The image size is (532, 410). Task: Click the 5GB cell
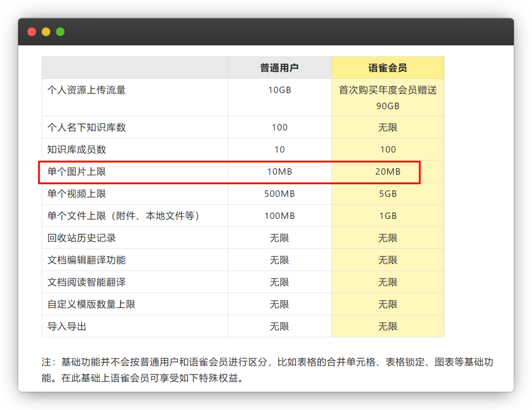coord(388,194)
